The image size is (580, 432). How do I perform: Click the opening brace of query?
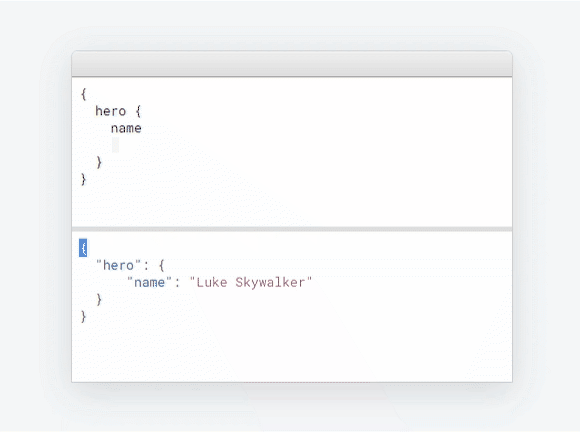click(x=84, y=94)
